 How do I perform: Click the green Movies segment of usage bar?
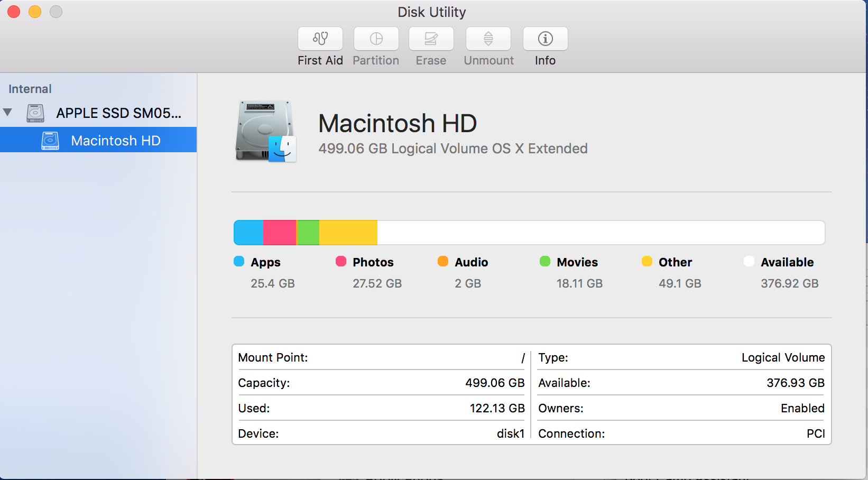click(309, 233)
